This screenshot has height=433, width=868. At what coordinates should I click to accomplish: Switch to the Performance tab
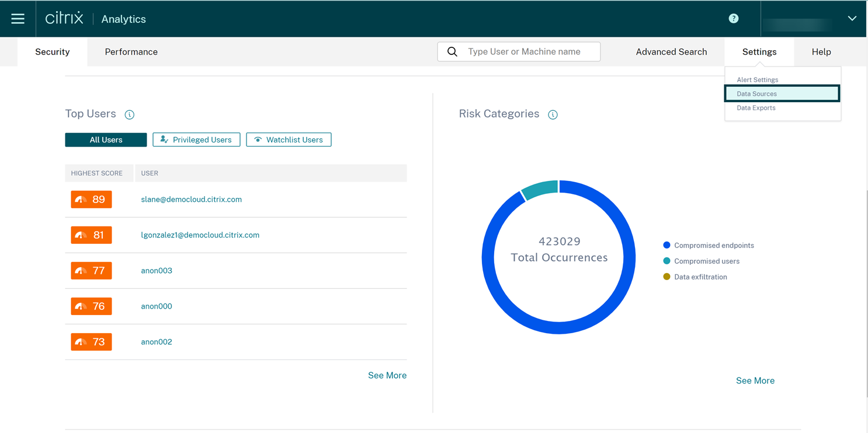[x=131, y=52]
